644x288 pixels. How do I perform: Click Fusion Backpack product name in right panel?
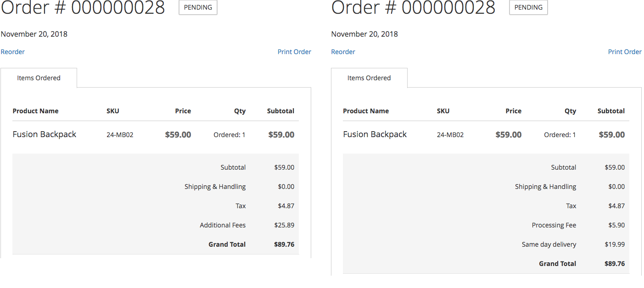click(375, 134)
